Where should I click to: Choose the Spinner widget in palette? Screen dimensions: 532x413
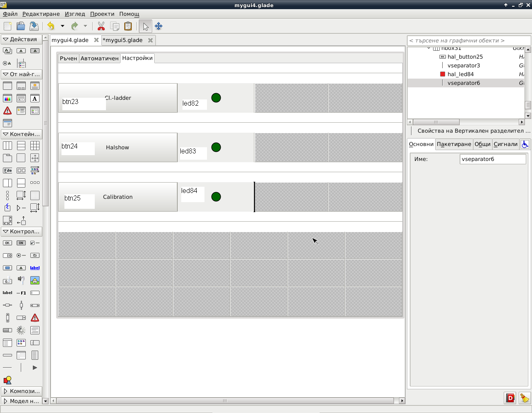point(21,330)
